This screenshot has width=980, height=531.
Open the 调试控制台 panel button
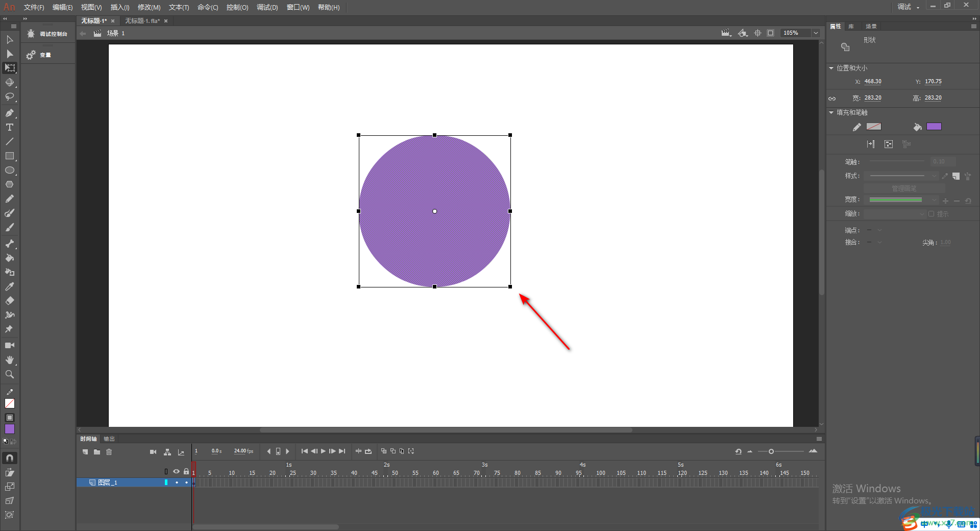(47, 34)
